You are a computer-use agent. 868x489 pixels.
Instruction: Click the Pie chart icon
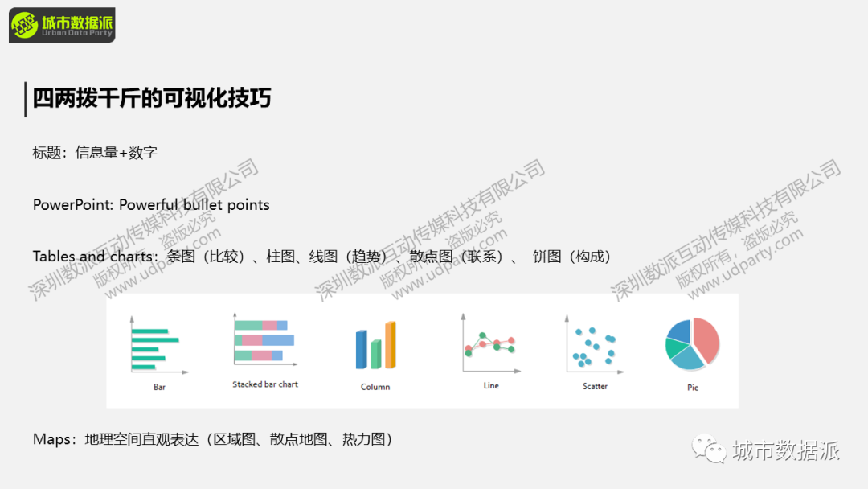pos(693,344)
